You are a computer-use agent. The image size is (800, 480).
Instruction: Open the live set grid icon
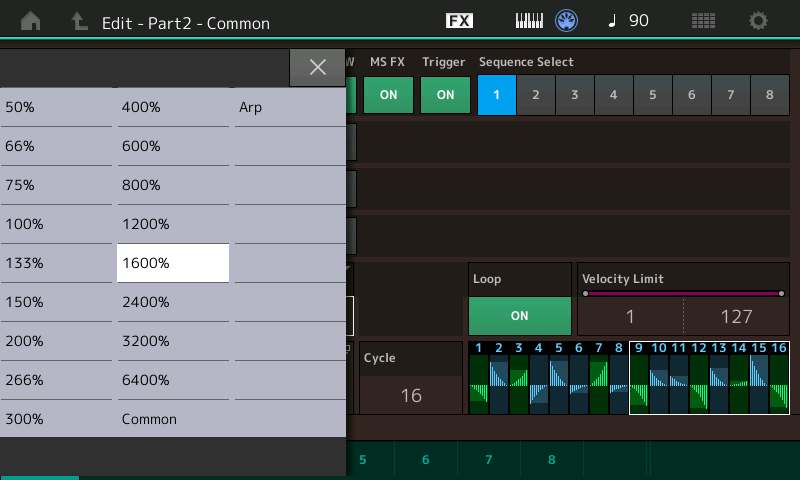click(703, 21)
